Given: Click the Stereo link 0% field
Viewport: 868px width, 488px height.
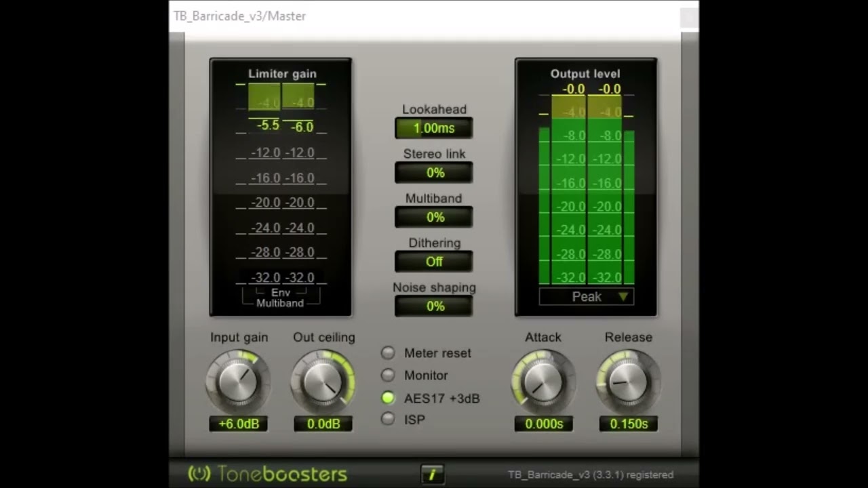Looking at the screenshot, I should [x=434, y=173].
